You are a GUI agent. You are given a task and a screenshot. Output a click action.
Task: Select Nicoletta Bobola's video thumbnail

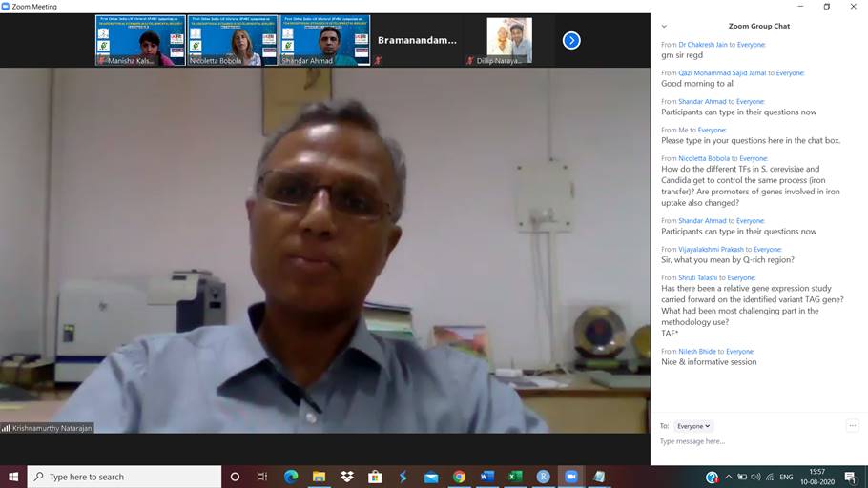coord(233,40)
